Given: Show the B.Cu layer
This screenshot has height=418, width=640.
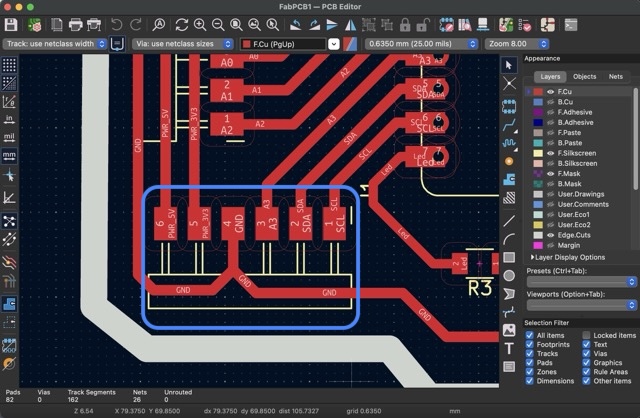Looking at the screenshot, I should (550, 102).
